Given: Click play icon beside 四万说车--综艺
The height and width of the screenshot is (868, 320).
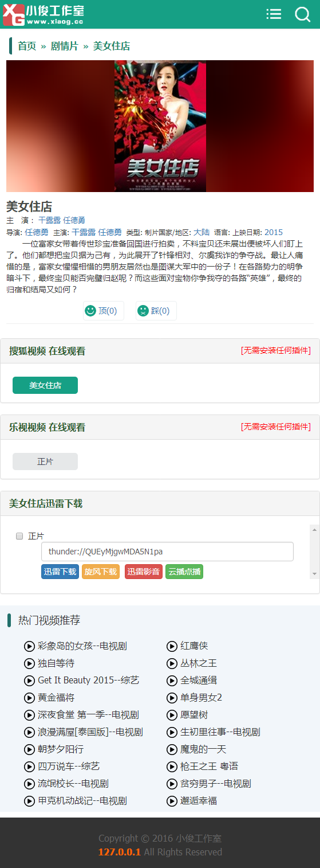Looking at the screenshot, I should pyautogui.click(x=29, y=767).
